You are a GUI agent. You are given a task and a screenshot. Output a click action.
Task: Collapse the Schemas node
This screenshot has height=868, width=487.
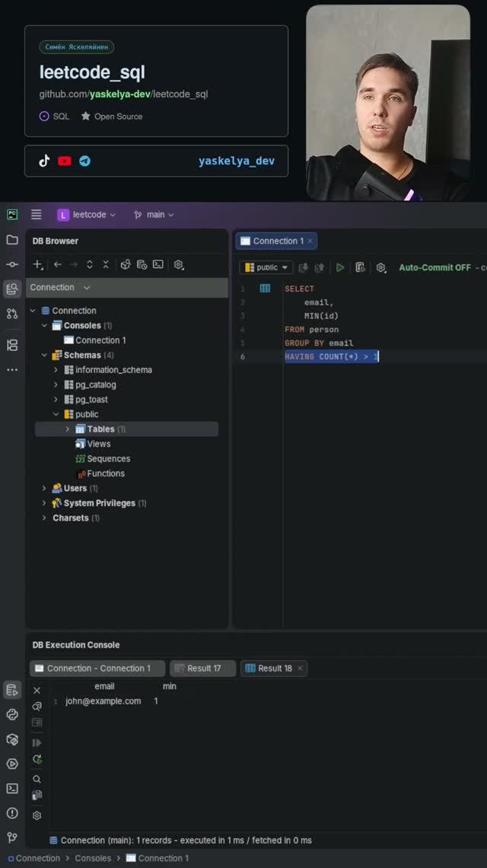(x=44, y=355)
